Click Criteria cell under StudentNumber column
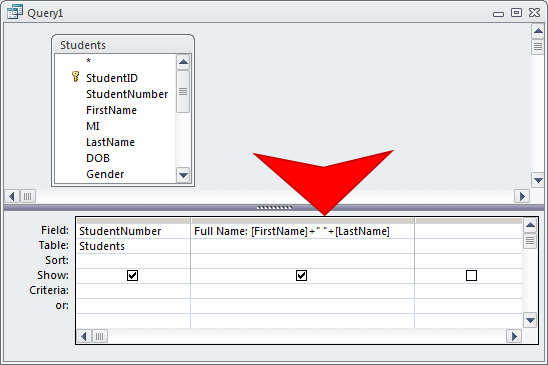Image resolution: width=548 pixels, height=365 pixels. coord(133,291)
